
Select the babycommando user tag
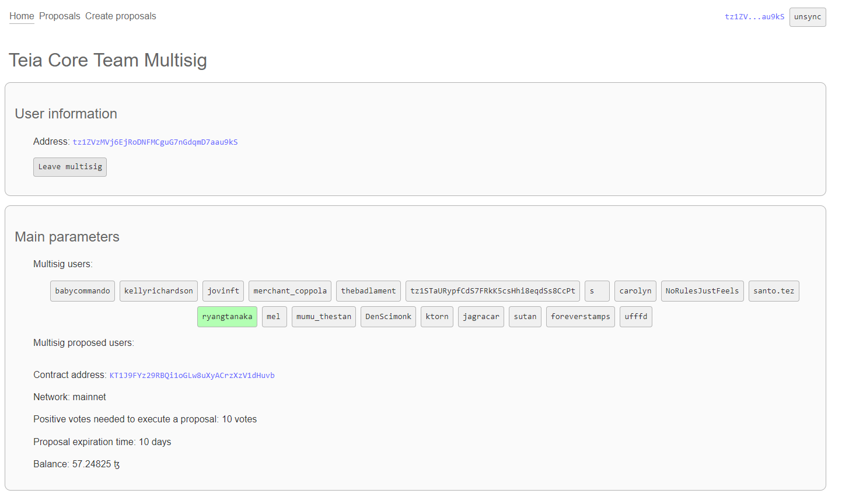point(82,291)
